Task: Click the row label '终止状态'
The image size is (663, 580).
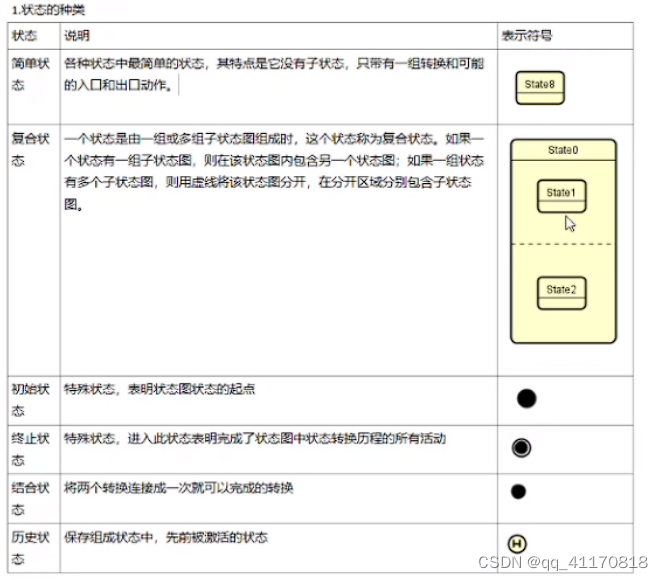Action: pyautogui.click(x=30, y=449)
